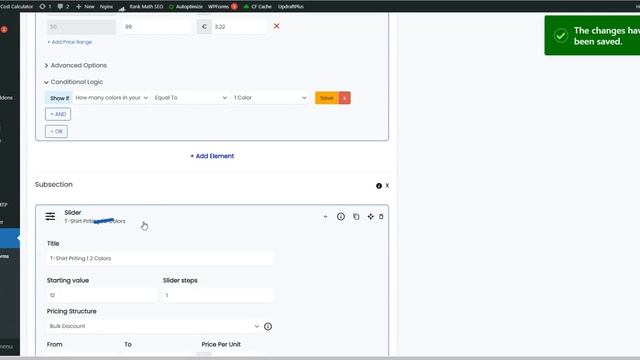Open Autoptimize admin bar menu
The image size is (640, 360).
pos(186,7)
